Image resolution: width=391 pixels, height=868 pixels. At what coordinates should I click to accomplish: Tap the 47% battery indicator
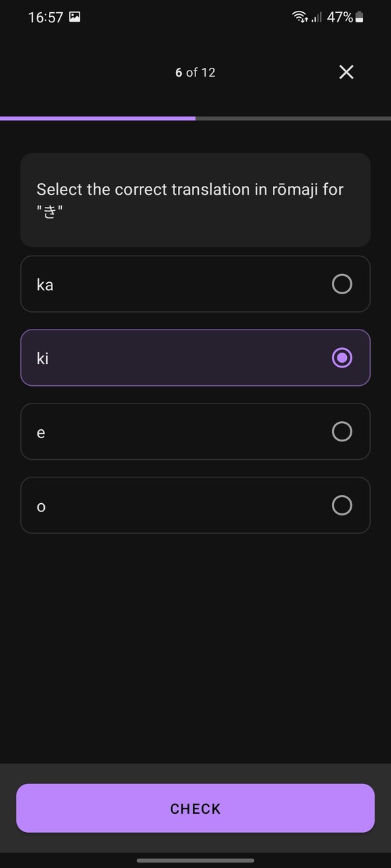click(336, 17)
